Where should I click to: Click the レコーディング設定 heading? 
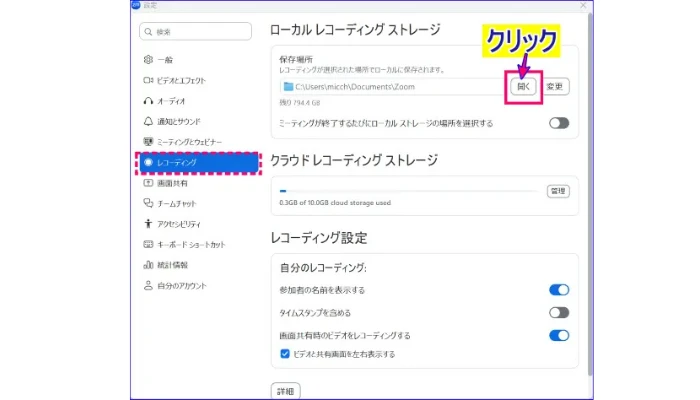(x=319, y=238)
